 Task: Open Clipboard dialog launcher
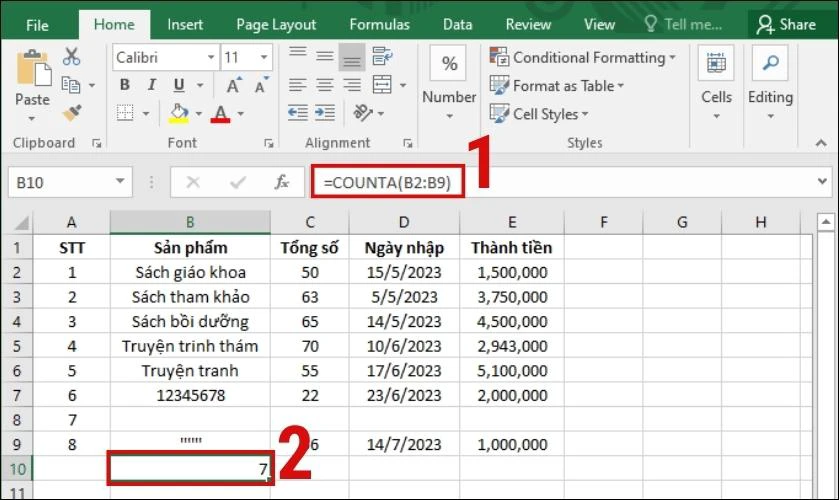97,143
